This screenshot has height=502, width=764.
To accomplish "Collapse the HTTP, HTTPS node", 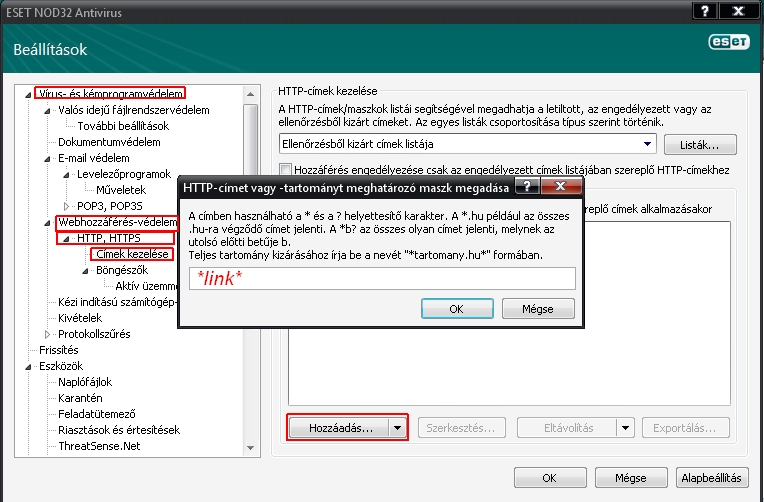I will [x=66, y=239].
